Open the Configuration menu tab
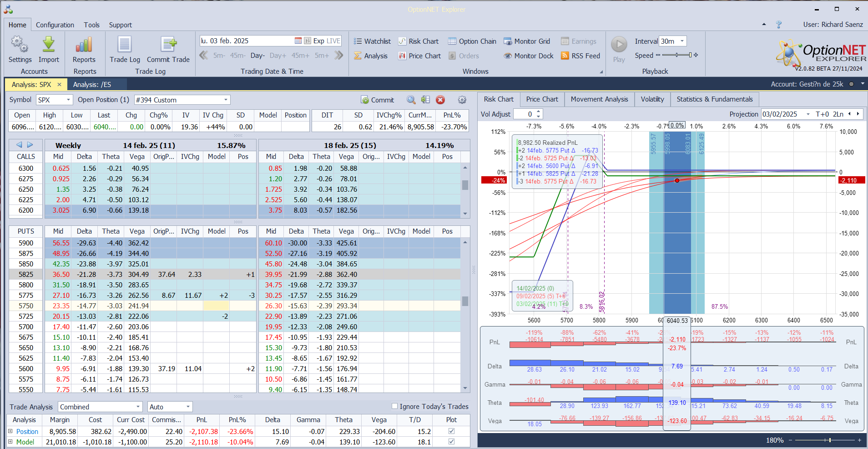 pyautogui.click(x=55, y=25)
